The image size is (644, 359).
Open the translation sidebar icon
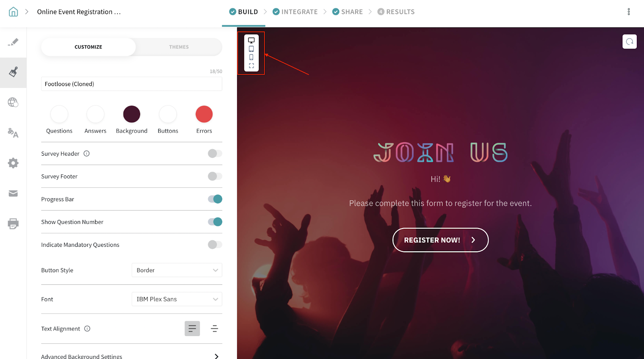[13, 133]
